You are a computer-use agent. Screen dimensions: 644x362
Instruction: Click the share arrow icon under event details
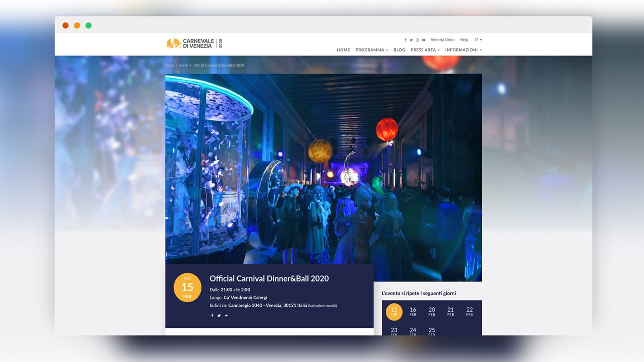(226, 315)
